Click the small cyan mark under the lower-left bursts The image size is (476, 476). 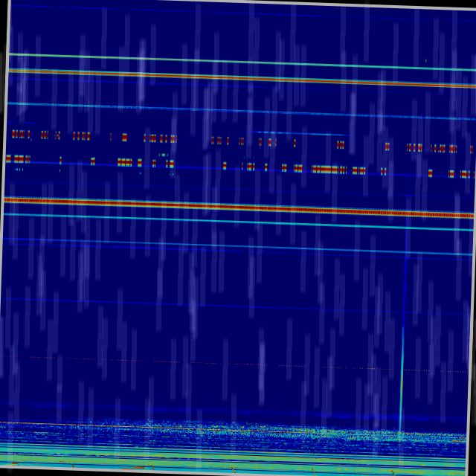[19, 170]
